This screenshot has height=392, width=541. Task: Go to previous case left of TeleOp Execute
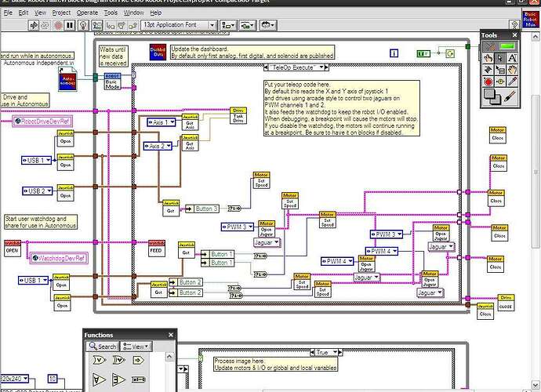click(x=266, y=67)
